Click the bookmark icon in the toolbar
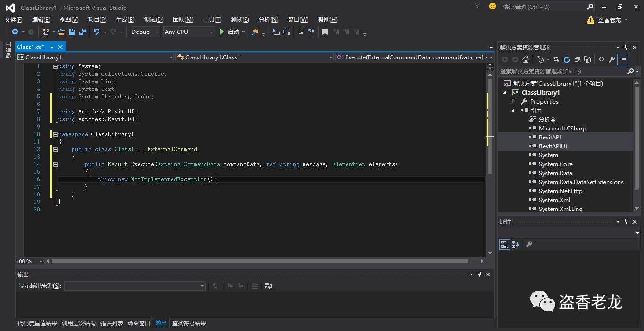The height and width of the screenshot is (331, 644). click(325, 32)
